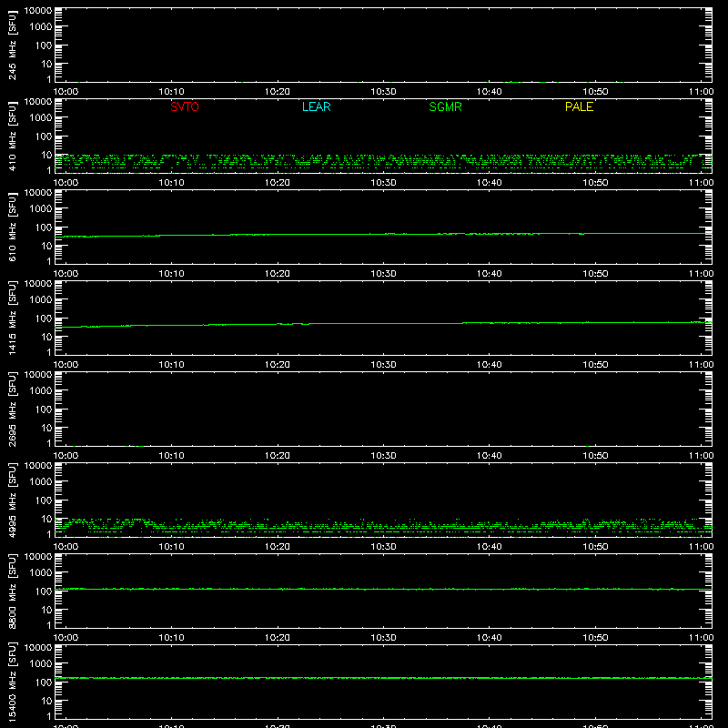Select the 8800 MHz [SFU] axis label
This screenshot has width=728, height=728.
pyautogui.click(x=12, y=591)
